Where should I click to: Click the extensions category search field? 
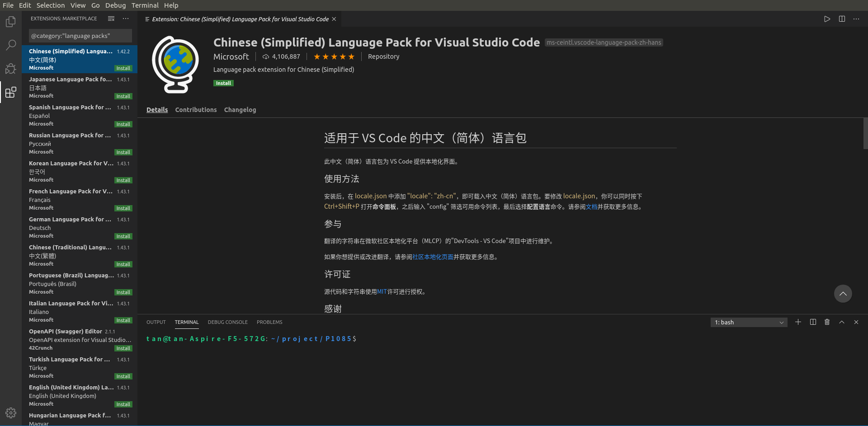click(x=80, y=36)
